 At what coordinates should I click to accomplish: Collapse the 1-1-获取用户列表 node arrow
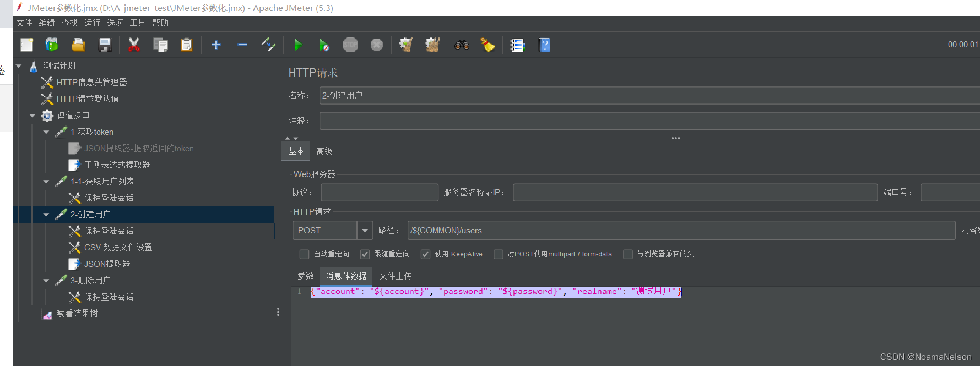click(46, 182)
